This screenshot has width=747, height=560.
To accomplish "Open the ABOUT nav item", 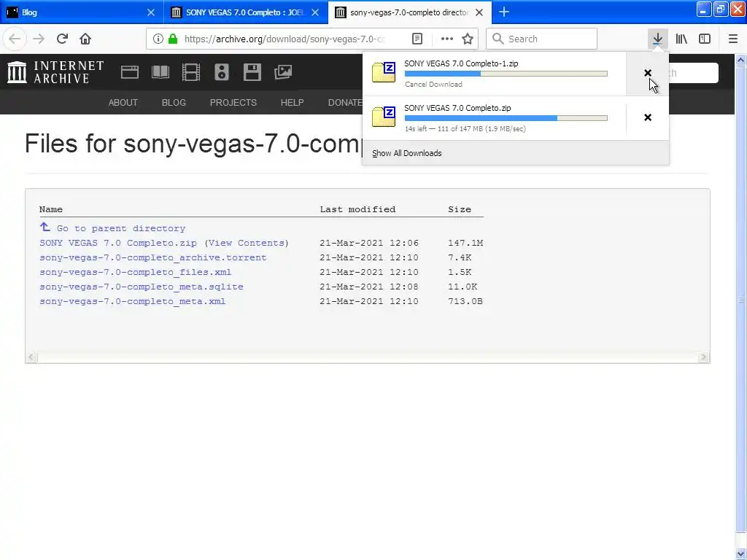I will click(123, 102).
